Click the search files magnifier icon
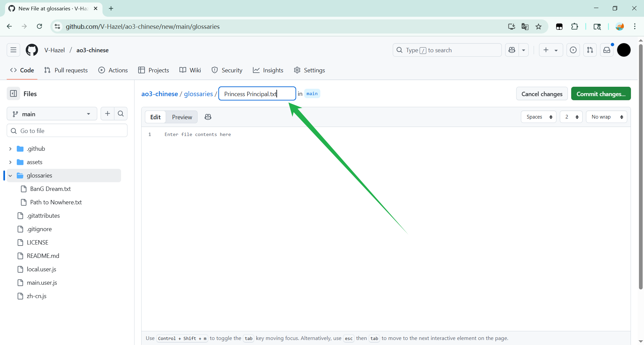 (121, 114)
